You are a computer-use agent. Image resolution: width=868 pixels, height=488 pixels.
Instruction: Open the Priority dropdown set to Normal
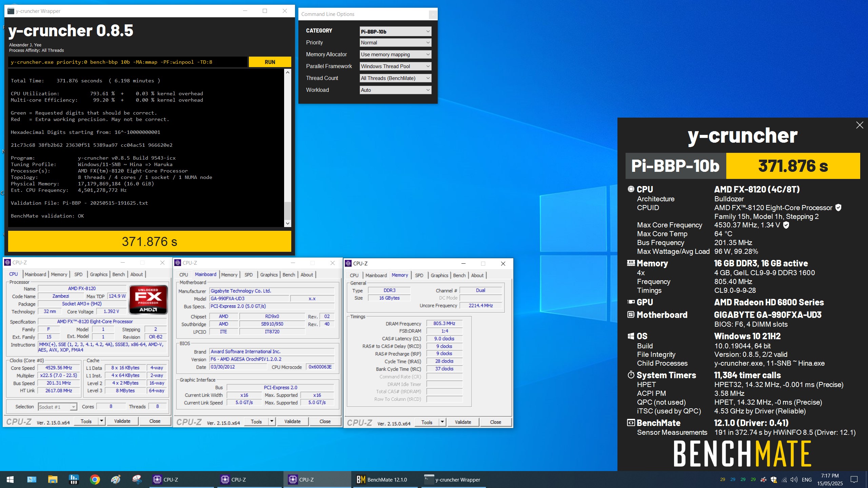point(395,43)
